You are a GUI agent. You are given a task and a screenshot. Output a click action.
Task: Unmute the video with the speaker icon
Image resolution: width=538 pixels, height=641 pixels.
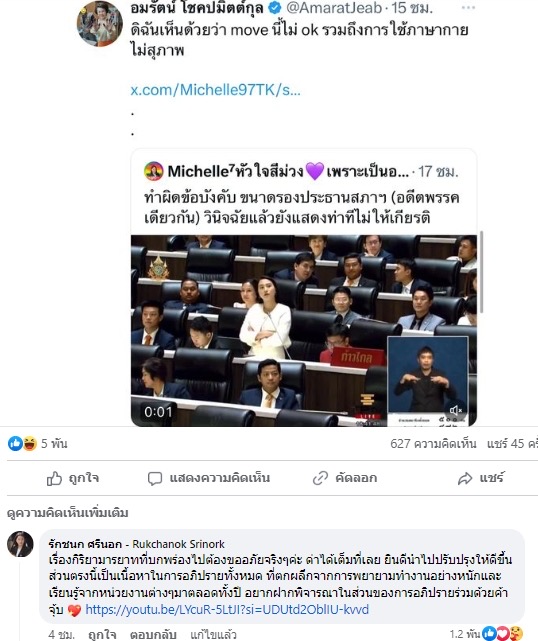pyautogui.click(x=455, y=410)
